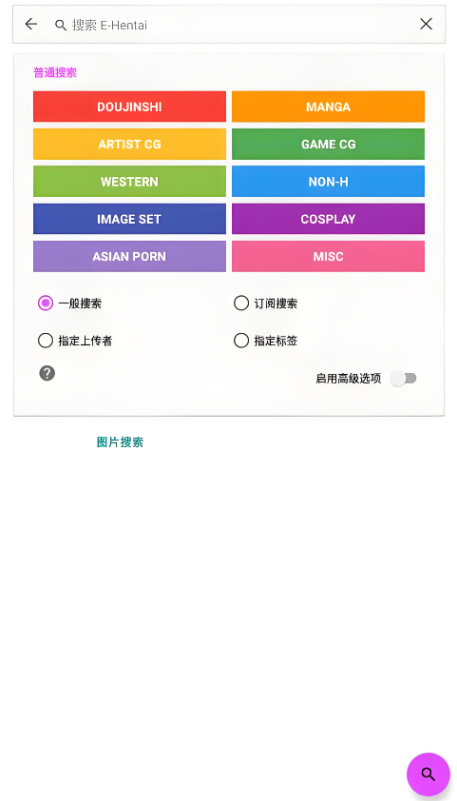Viewport: 457px width, 801px height.
Task: Select the 订阅搜索 radio button
Action: pyautogui.click(x=241, y=303)
